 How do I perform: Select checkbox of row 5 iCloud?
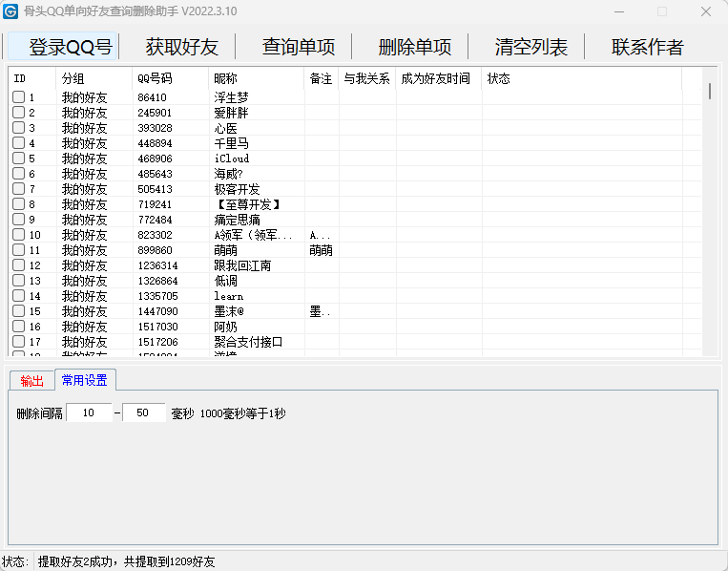click(x=18, y=158)
